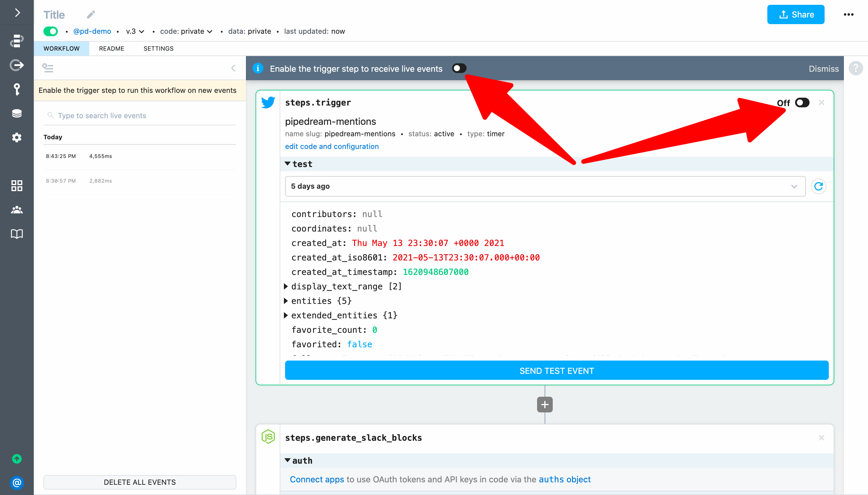Screen dimensions: 868x495
Task: Open the v.3 version dropdown
Action: point(135,31)
